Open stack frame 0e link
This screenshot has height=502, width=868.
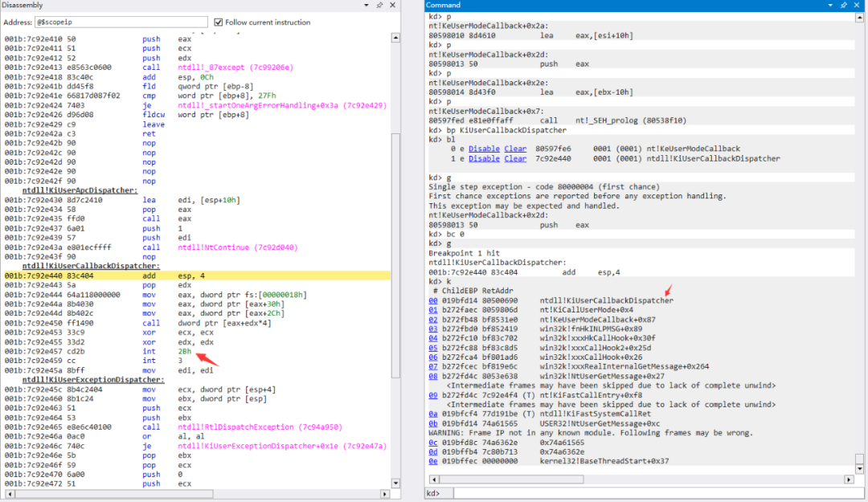point(433,461)
